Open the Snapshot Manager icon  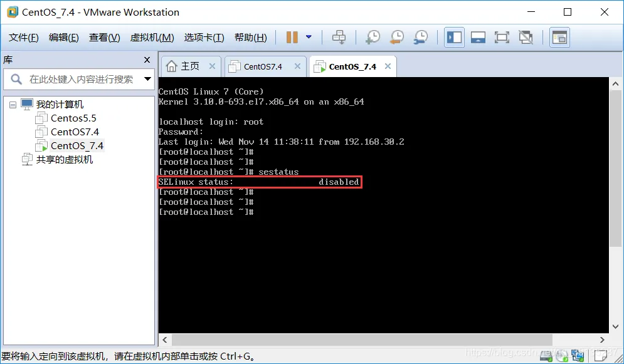[x=421, y=38]
